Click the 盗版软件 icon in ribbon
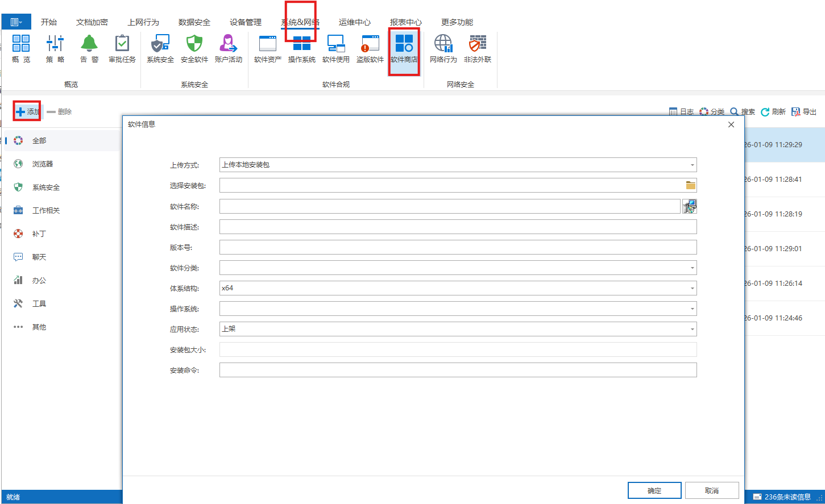 (370, 48)
